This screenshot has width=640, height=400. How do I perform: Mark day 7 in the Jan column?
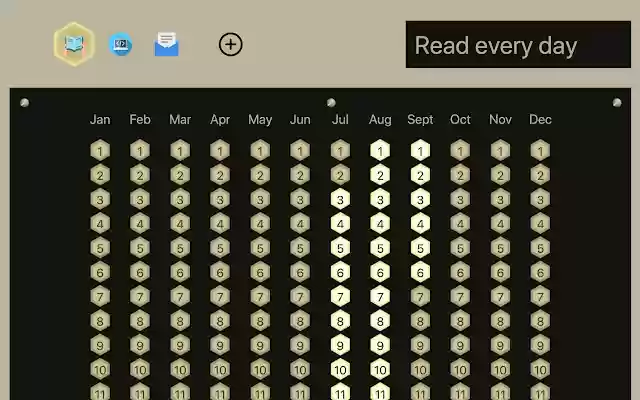[100, 297]
